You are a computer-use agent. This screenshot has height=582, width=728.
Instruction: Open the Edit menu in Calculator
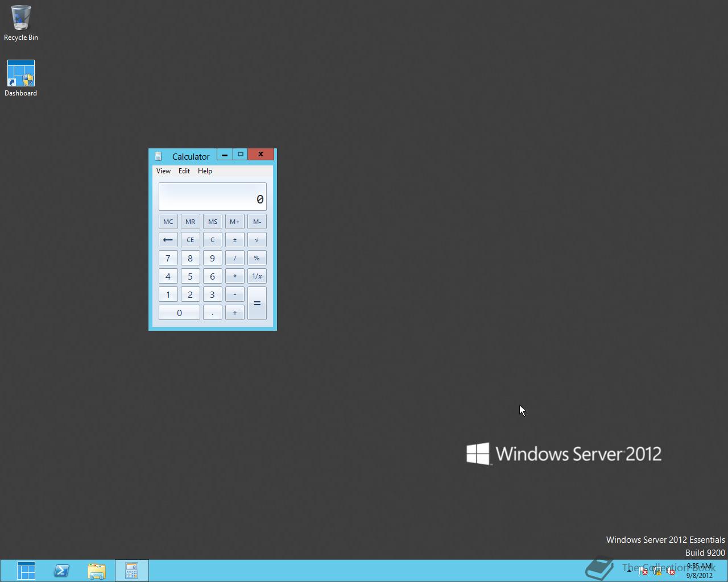(x=184, y=171)
